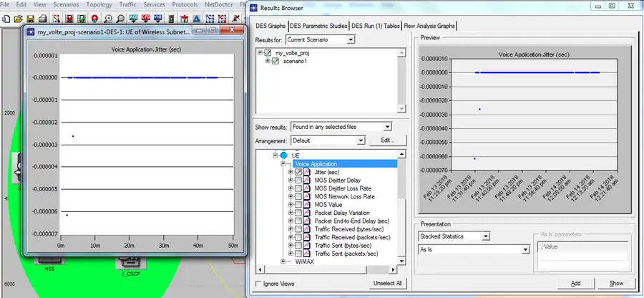Screen dimensions: 644x298
Task: Click the New project toolbar icon
Action: (x=6, y=19)
